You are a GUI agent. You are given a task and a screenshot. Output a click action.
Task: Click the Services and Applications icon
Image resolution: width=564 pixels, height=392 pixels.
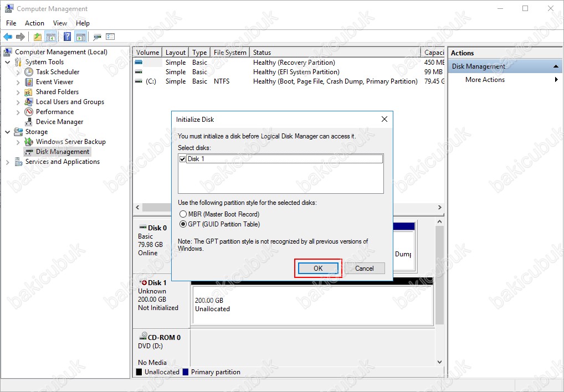point(18,162)
